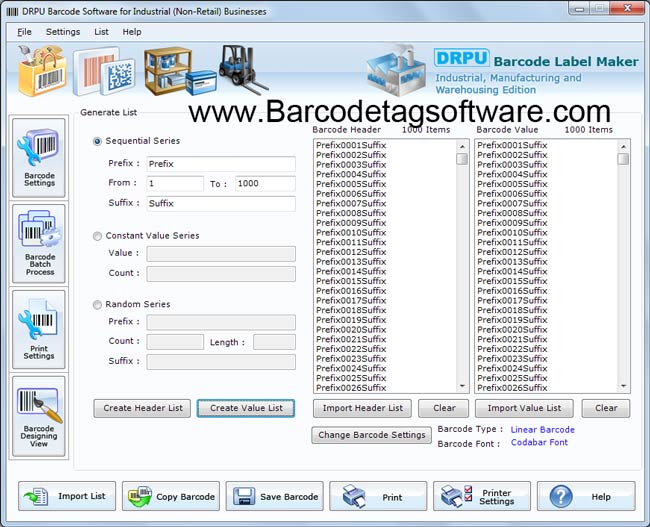The height and width of the screenshot is (527, 650).
Task: Click the Random Series Prefix field
Action: [x=221, y=322]
